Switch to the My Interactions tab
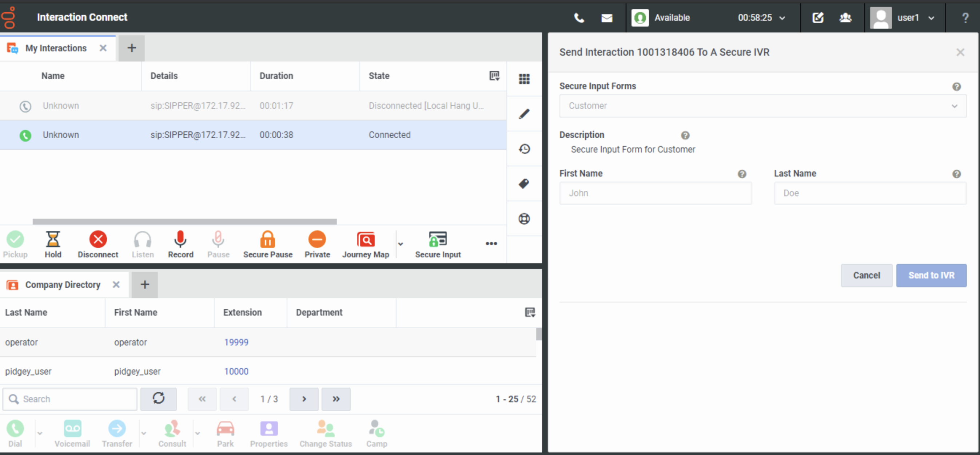The image size is (980, 455). [56, 48]
